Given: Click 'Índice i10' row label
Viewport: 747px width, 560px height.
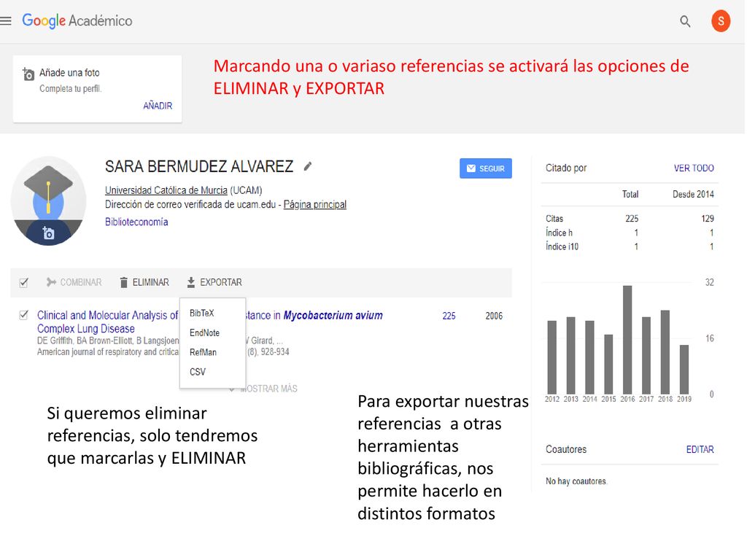Looking at the screenshot, I should point(562,246).
